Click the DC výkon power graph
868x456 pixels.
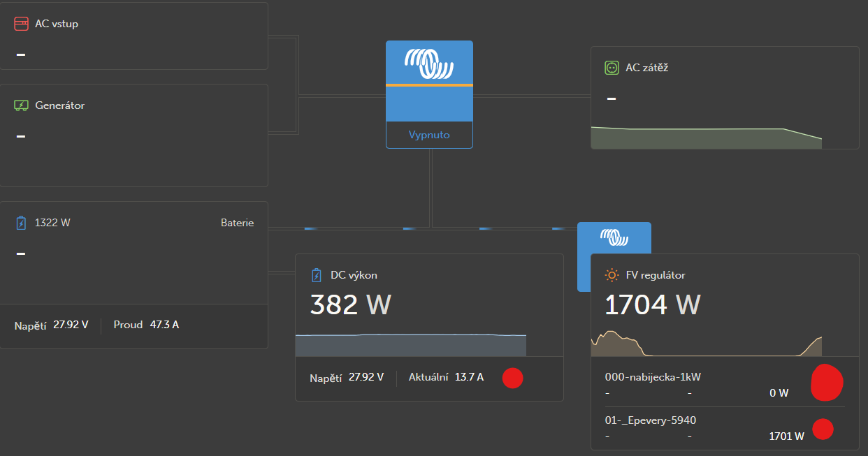click(411, 345)
